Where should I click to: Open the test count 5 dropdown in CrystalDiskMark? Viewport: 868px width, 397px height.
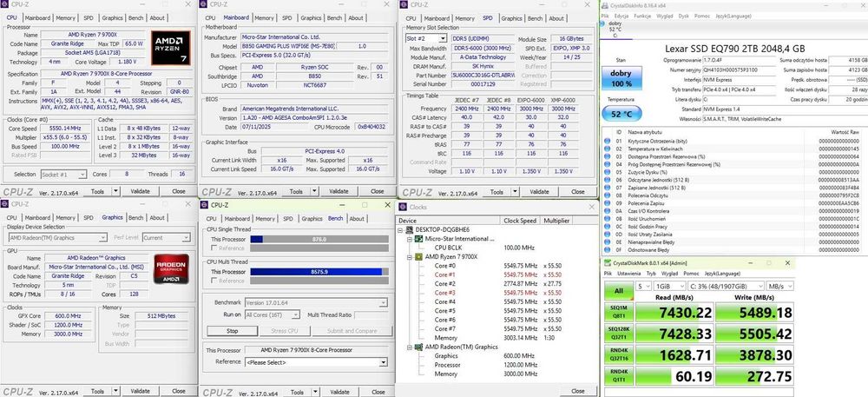pyautogui.click(x=643, y=287)
